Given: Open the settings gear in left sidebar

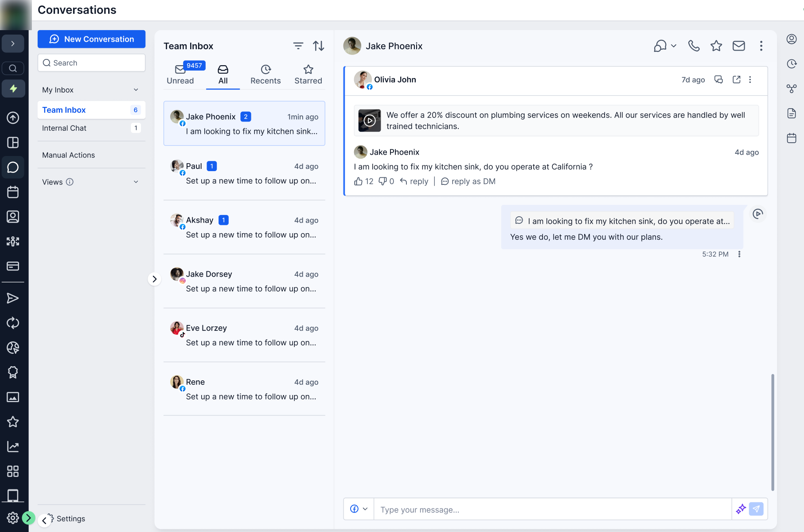Looking at the screenshot, I should (13, 518).
